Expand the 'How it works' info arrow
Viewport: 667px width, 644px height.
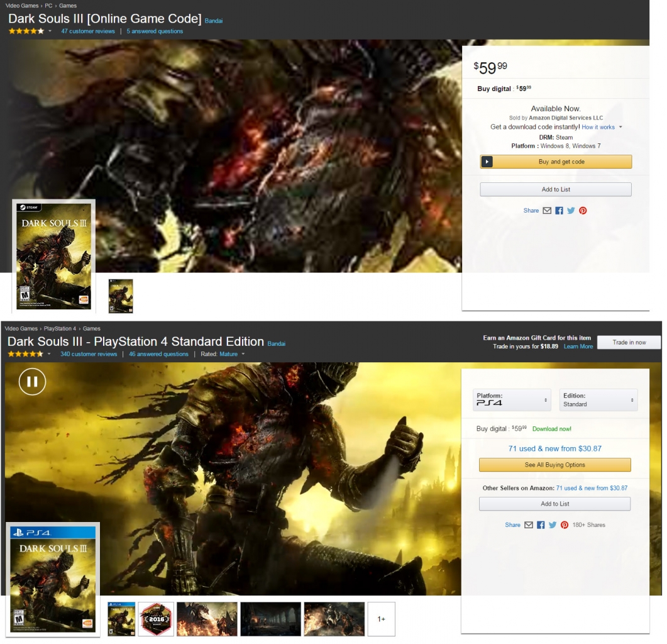click(x=620, y=127)
